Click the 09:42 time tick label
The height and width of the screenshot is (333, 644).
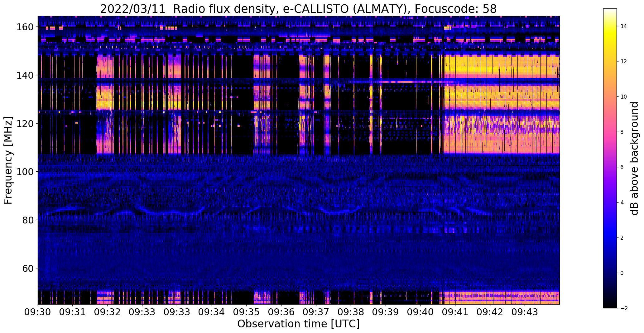click(490, 311)
